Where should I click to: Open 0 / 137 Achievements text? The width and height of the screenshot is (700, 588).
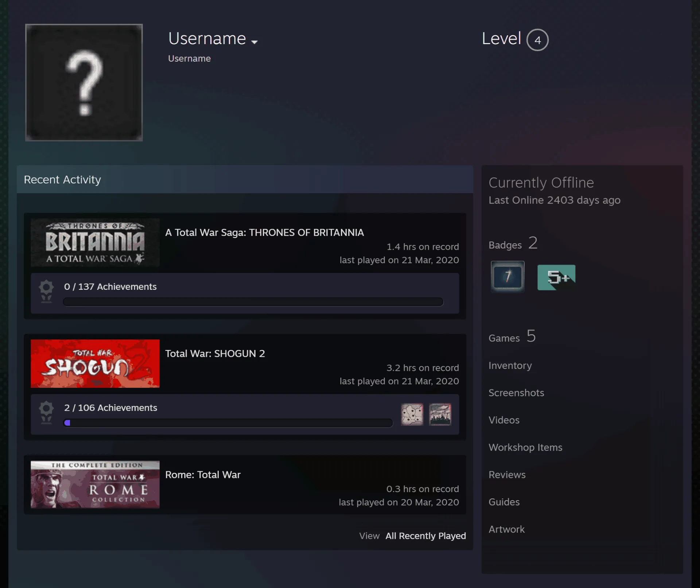click(x=110, y=287)
